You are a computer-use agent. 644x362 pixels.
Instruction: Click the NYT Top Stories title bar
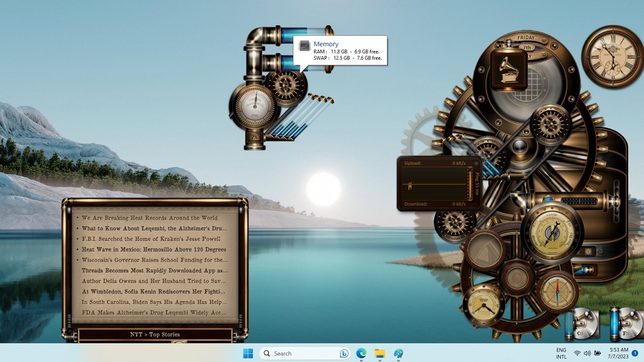[x=155, y=334]
